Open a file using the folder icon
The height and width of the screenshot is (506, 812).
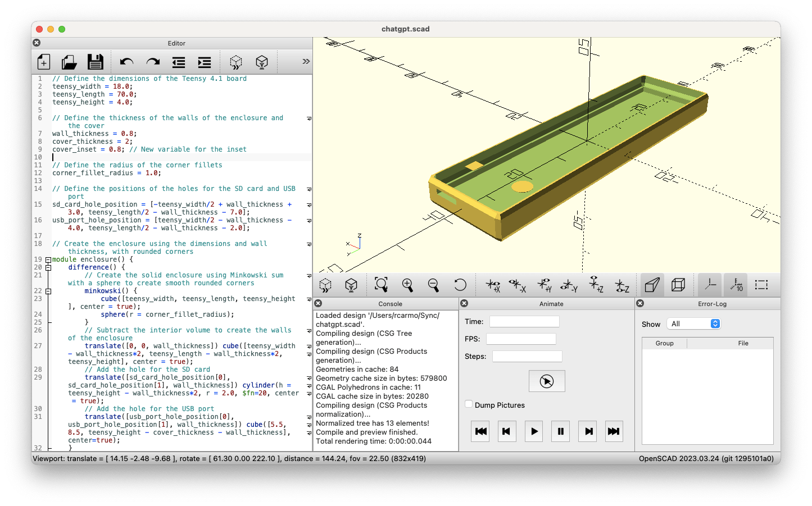(69, 62)
